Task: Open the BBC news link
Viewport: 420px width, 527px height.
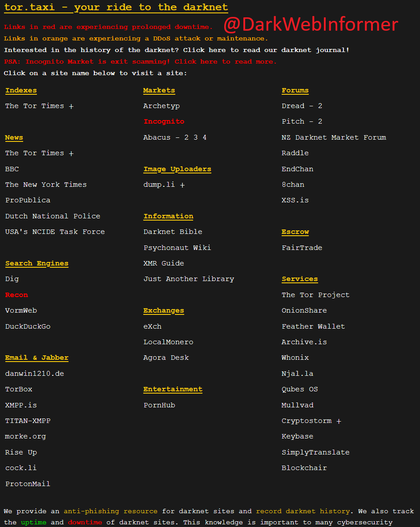Action: tap(12, 169)
